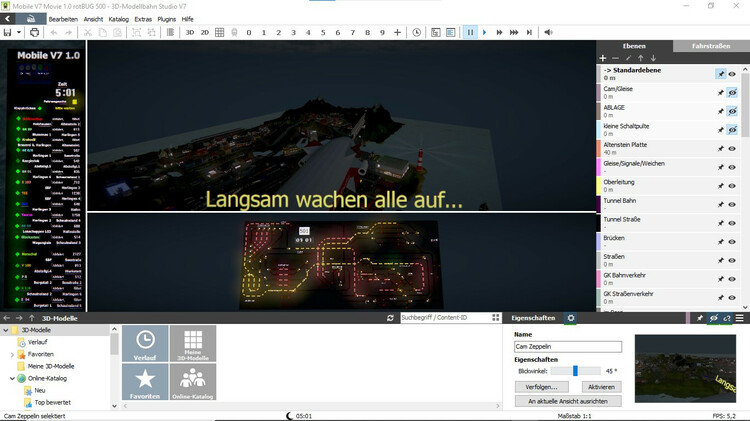Add a new layer with plus icon

click(x=602, y=58)
